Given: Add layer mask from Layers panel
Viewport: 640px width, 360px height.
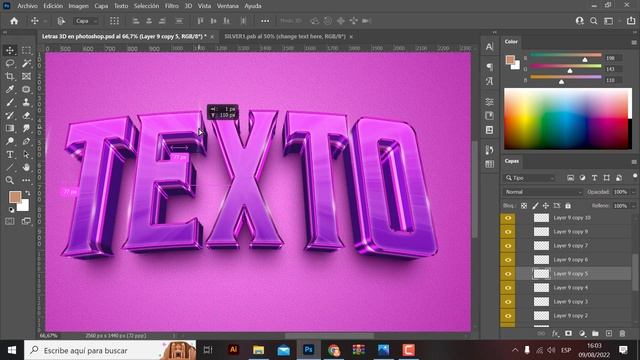Looking at the screenshot, I should pos(568,333).
